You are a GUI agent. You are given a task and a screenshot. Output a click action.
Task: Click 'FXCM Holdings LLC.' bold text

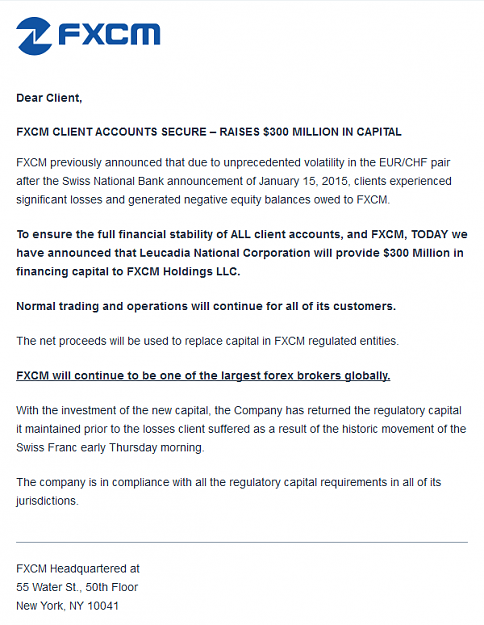183,272
